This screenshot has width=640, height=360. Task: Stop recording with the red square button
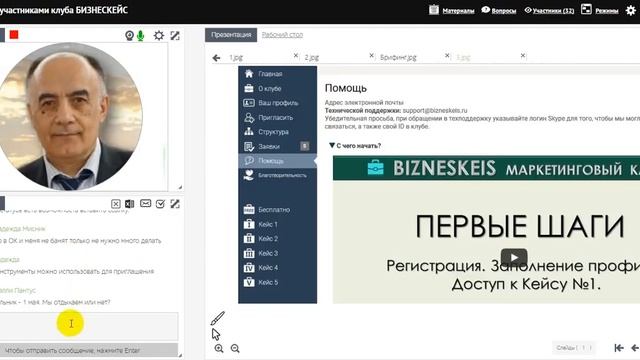point(14,35)
